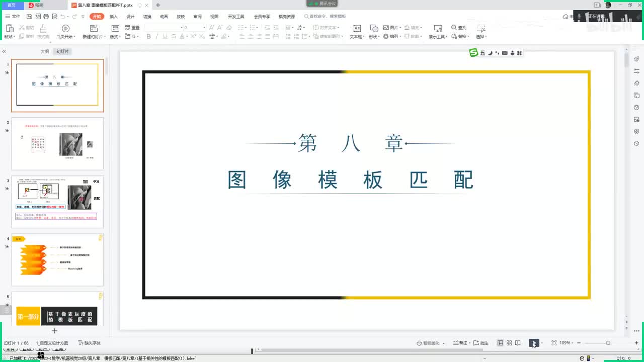Open the Home (首页) tab
The width and height of the screenshot is (644, 362).
pos(12,5)
